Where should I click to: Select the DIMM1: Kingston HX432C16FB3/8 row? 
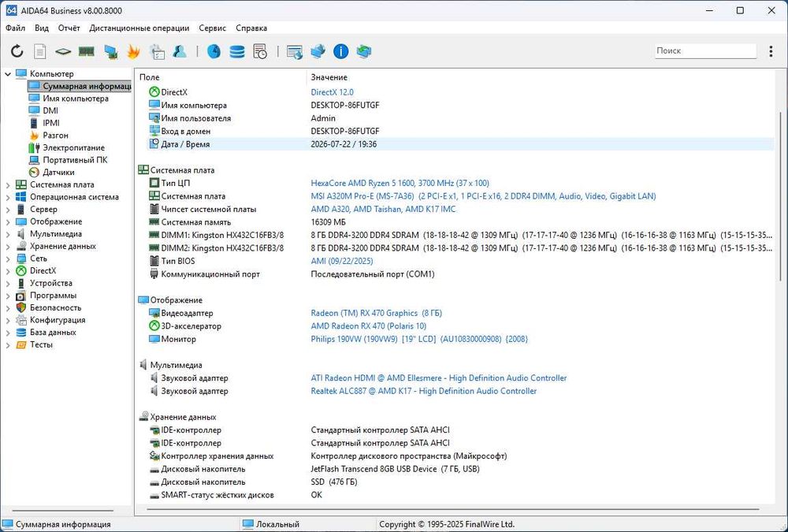460,235
